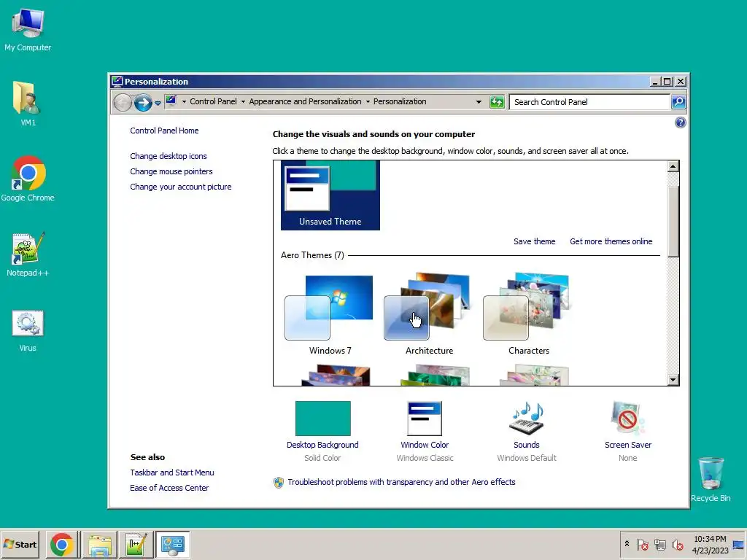
Task: Open the blue Help question mark icon
Action: pos(681,122)
